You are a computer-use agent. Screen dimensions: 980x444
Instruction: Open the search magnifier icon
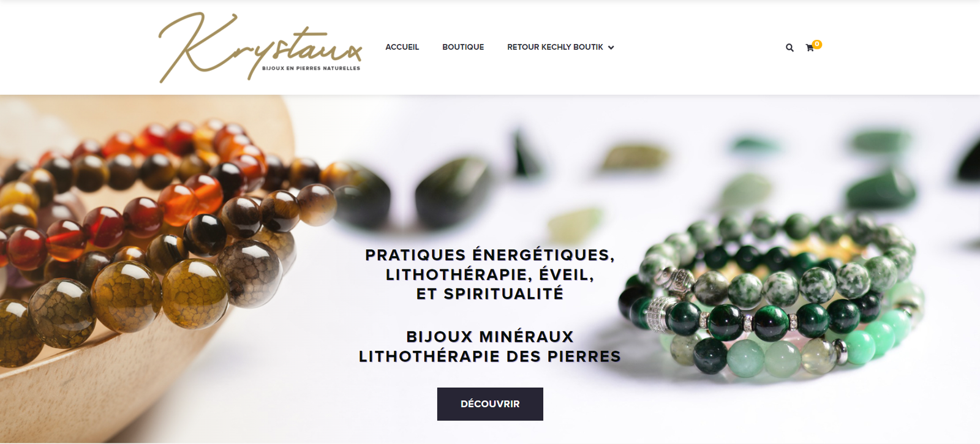pos(790,48)
